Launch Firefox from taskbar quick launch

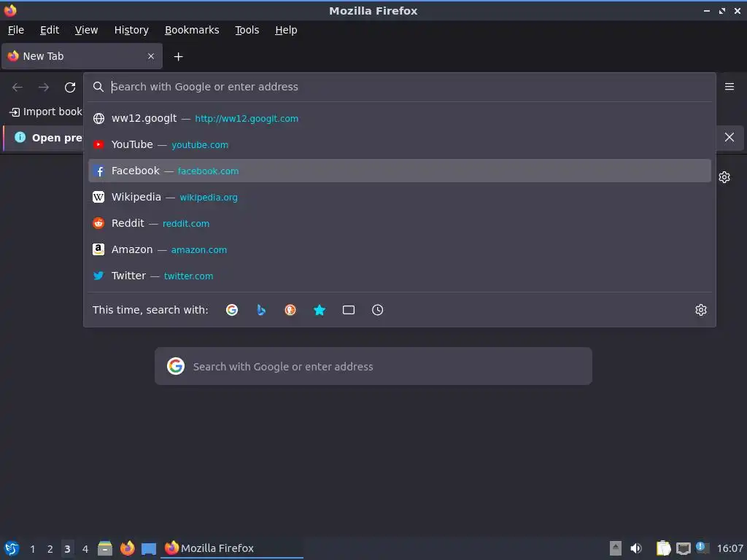point(127,548)
